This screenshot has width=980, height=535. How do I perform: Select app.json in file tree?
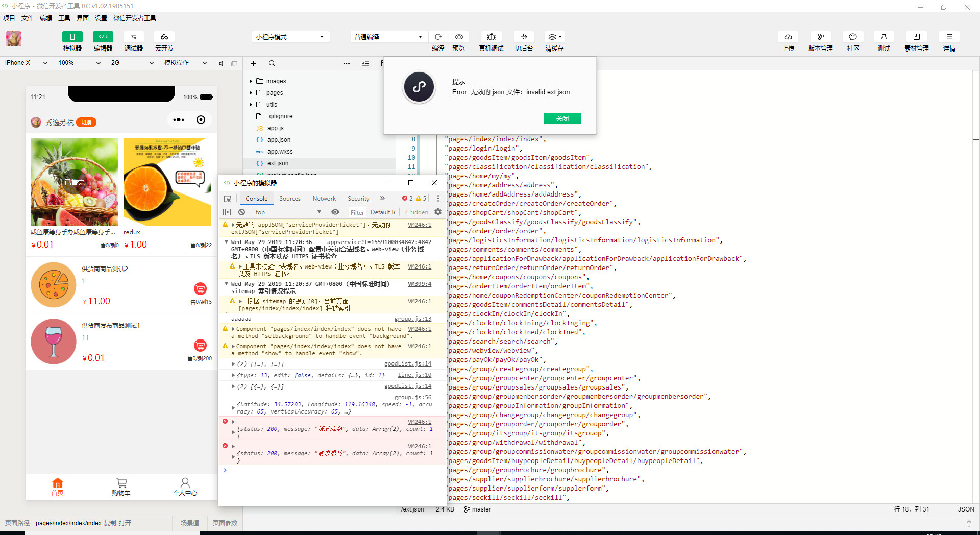[279, 140]
